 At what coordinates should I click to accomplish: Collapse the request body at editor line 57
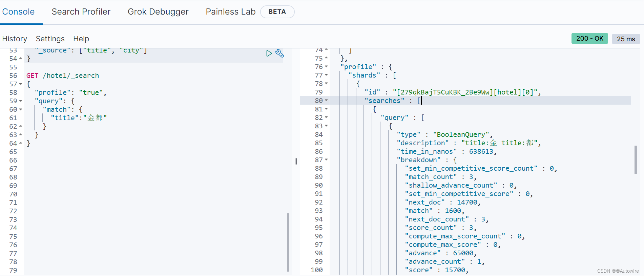point(21,84)
